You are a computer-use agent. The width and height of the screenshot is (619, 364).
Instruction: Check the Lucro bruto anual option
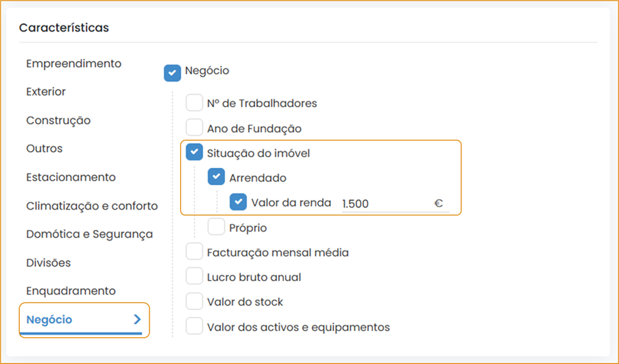click(x=195, y=277)
